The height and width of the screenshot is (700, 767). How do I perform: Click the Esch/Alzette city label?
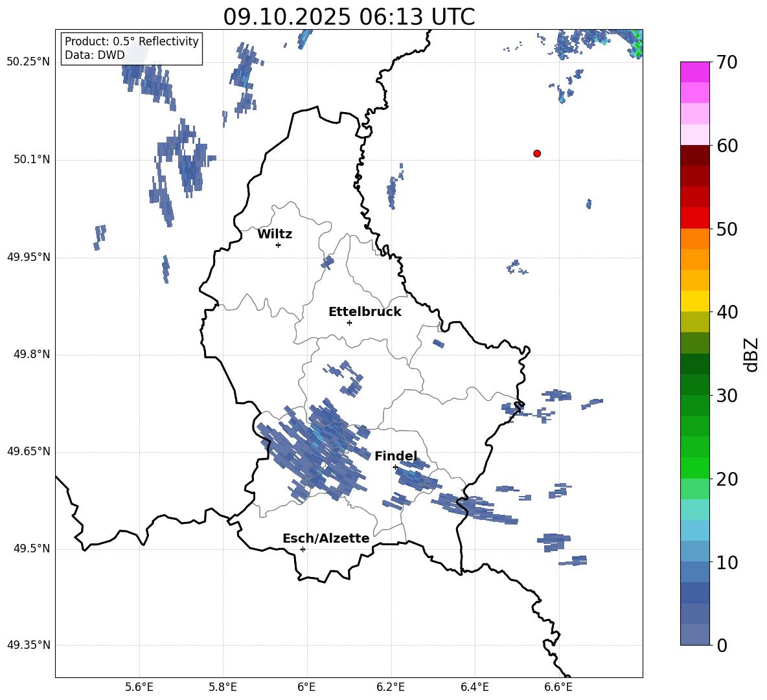pos(326,538)
